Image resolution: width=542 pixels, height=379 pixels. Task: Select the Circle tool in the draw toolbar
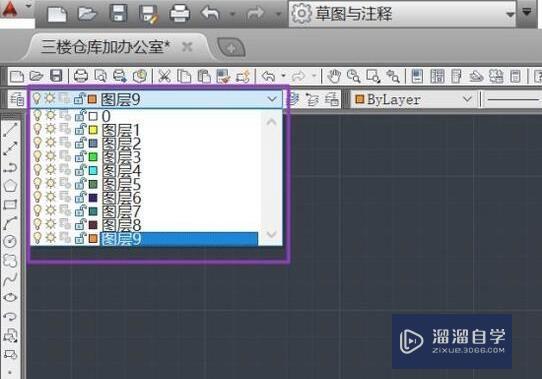[x=10, y=241]
